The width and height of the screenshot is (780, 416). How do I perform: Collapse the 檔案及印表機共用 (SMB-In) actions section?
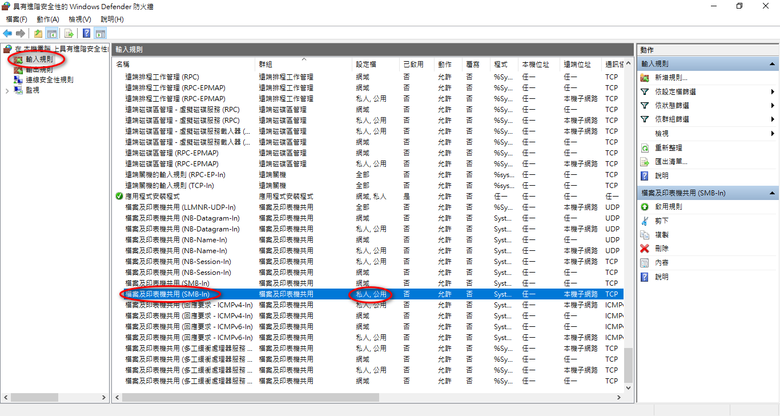click(772, 193)
